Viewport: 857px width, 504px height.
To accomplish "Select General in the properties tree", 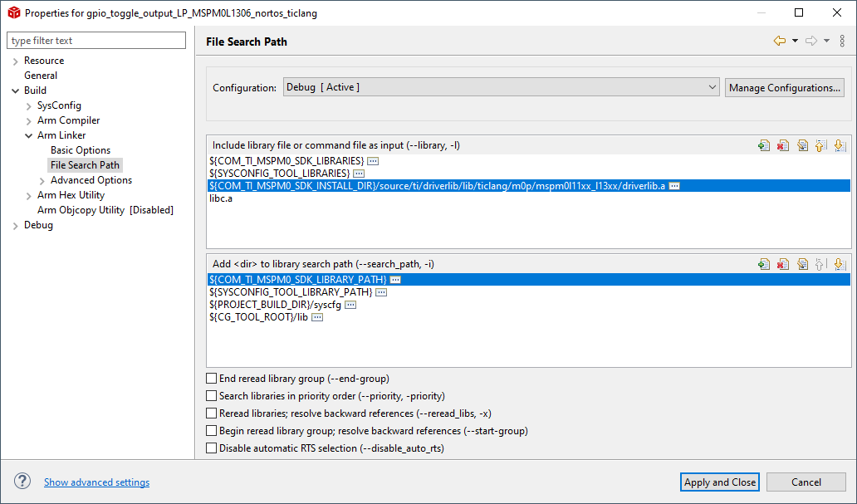I will (41, 76).
